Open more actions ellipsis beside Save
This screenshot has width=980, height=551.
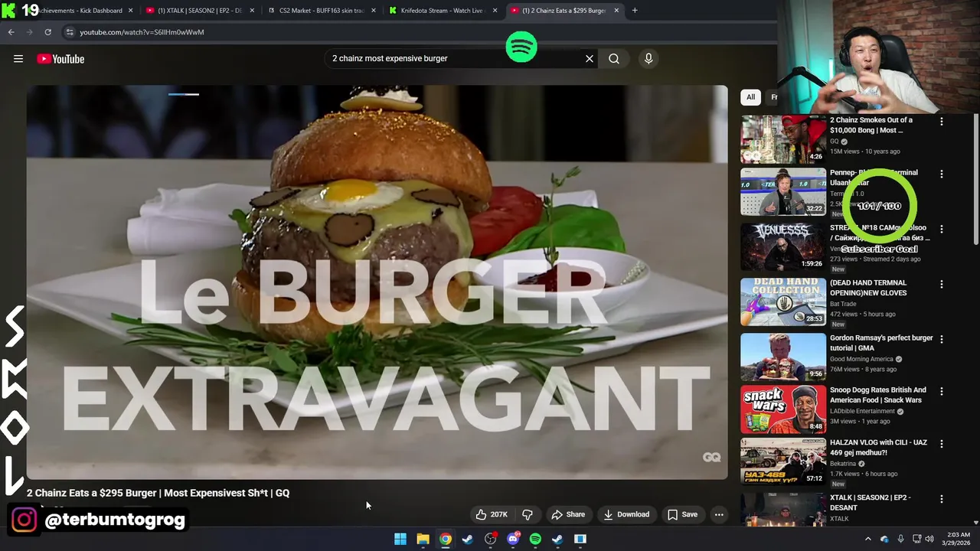pyautogui.click(x=719, y=514)
